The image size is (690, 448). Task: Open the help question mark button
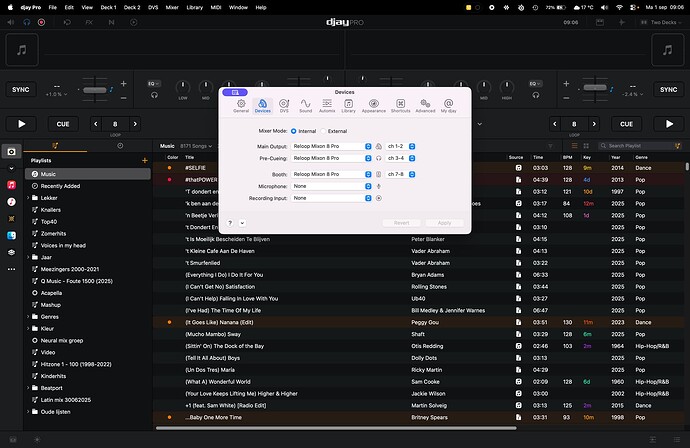tap(230, 223)
